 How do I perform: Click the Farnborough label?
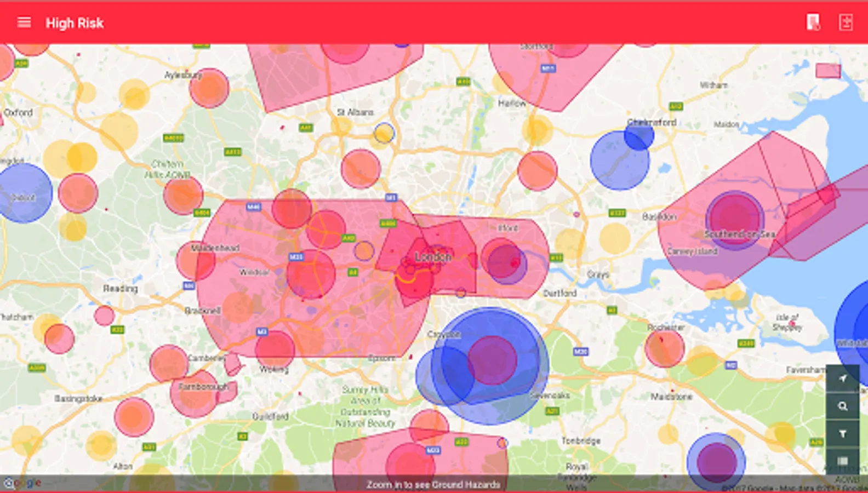tap(203, 387)
